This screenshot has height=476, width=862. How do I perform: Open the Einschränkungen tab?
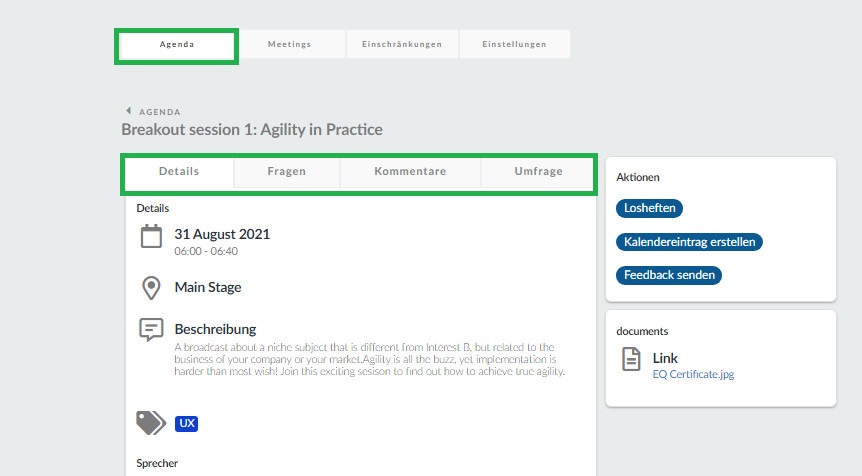[402, 45]
